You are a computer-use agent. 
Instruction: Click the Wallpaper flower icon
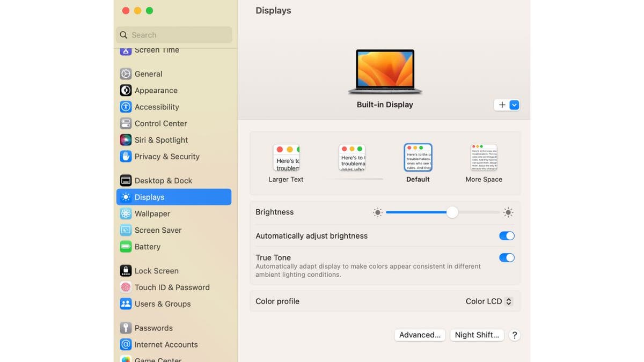(126, 213)
